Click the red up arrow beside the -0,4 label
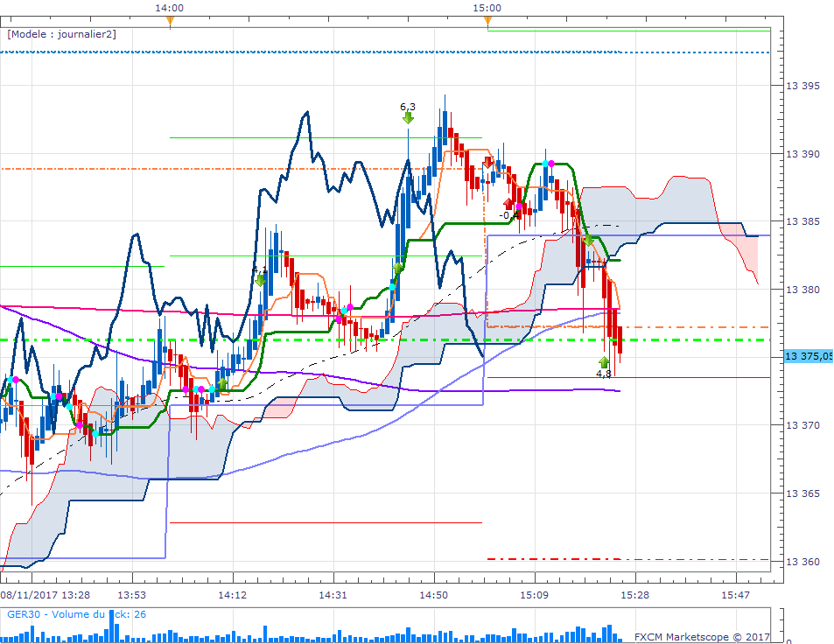834x644 pixels. click(509, 204)
